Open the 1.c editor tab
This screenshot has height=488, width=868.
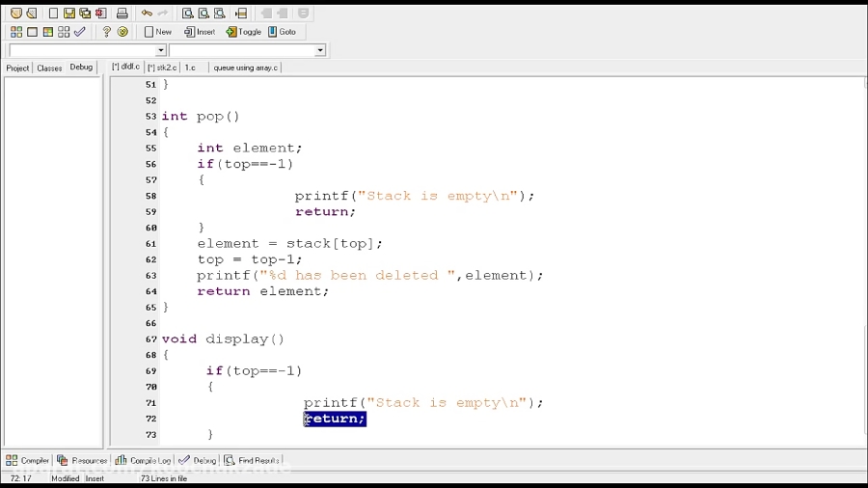click(x=190, y=68)
